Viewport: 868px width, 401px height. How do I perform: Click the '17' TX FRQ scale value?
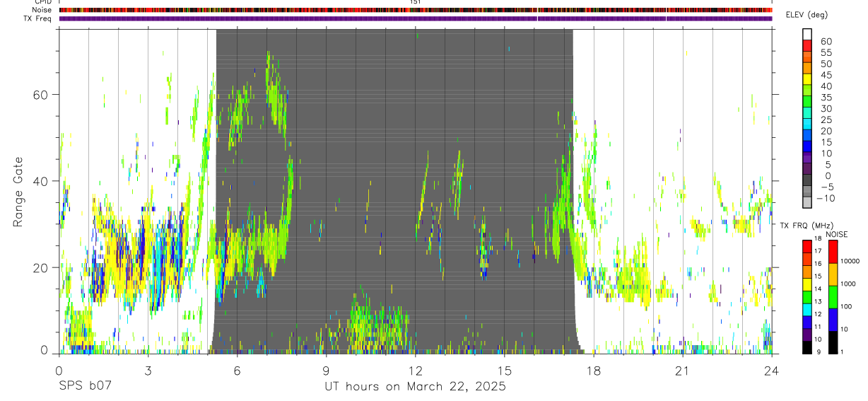click(819, 250)
